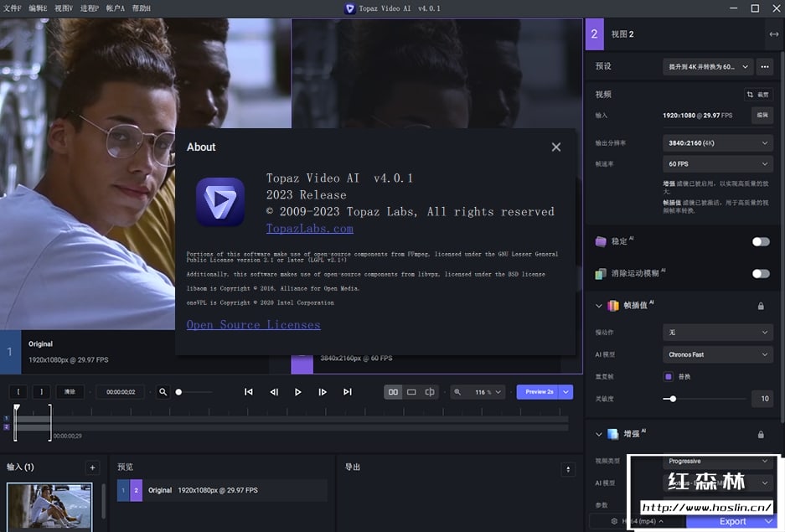Click the purple view 2 badge in panel header
The image size is (785, 532).
click(x=594, y=34)
